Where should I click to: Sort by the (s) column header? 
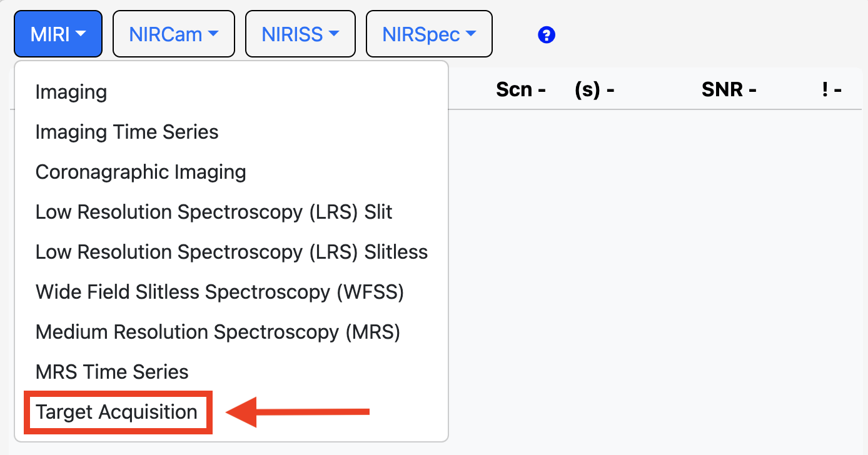594,90
